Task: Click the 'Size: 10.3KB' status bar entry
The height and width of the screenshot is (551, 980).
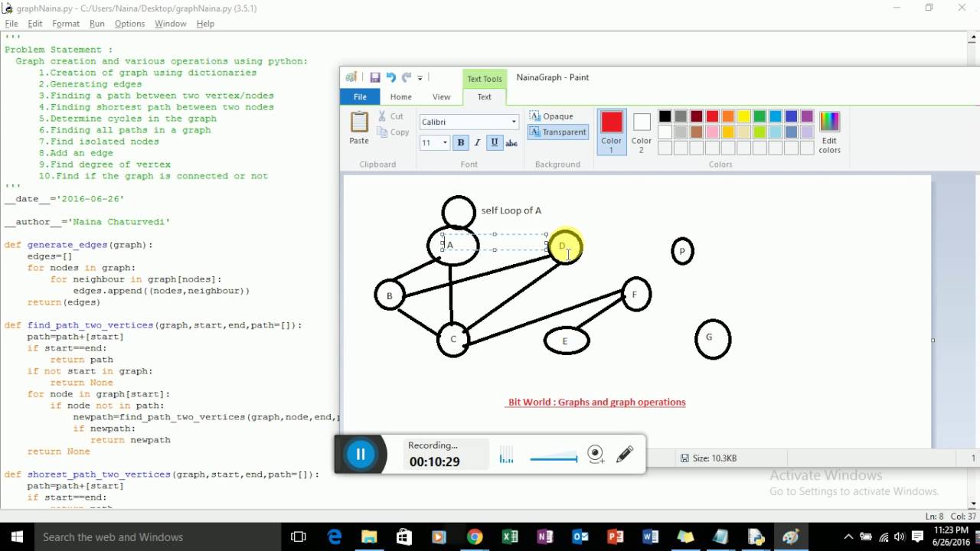Action: point(710,458)
